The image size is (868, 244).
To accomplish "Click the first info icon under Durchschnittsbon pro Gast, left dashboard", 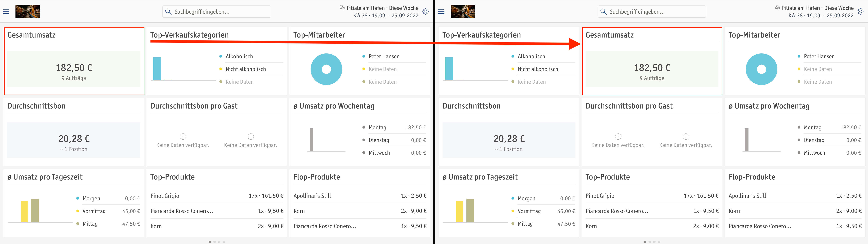I will click(183, 136).
